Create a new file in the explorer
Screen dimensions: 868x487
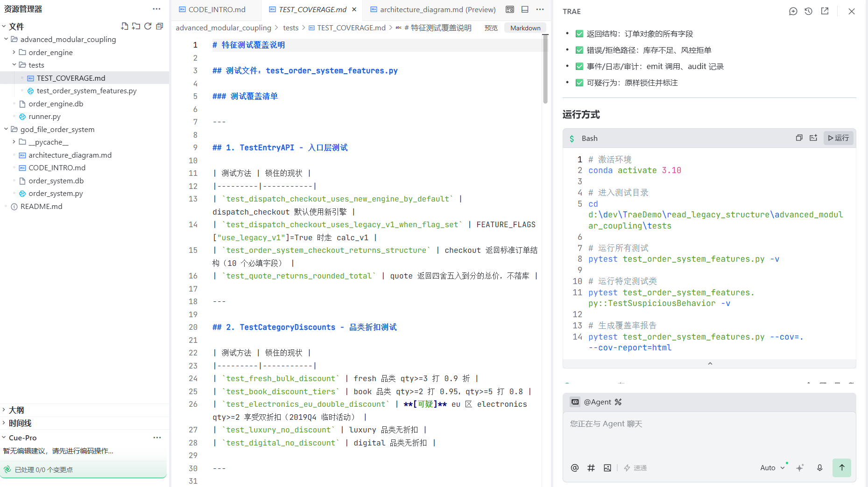point(124,27)
